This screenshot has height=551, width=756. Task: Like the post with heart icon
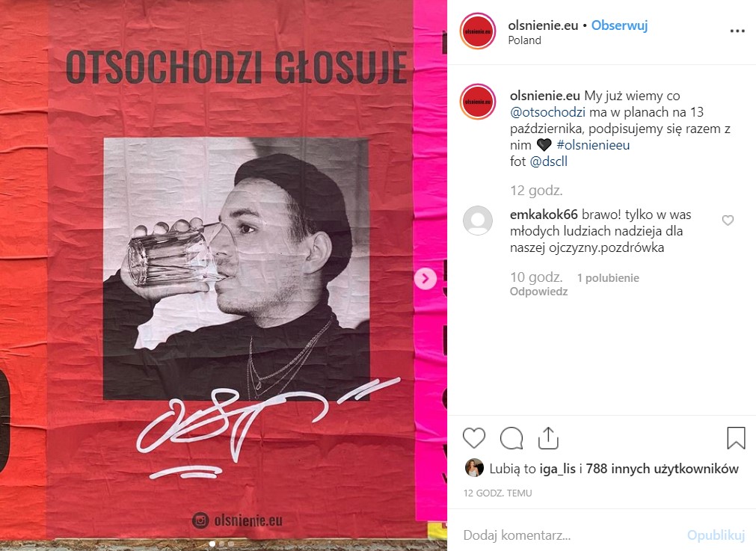pyautogui.click(x=473, y=438)
